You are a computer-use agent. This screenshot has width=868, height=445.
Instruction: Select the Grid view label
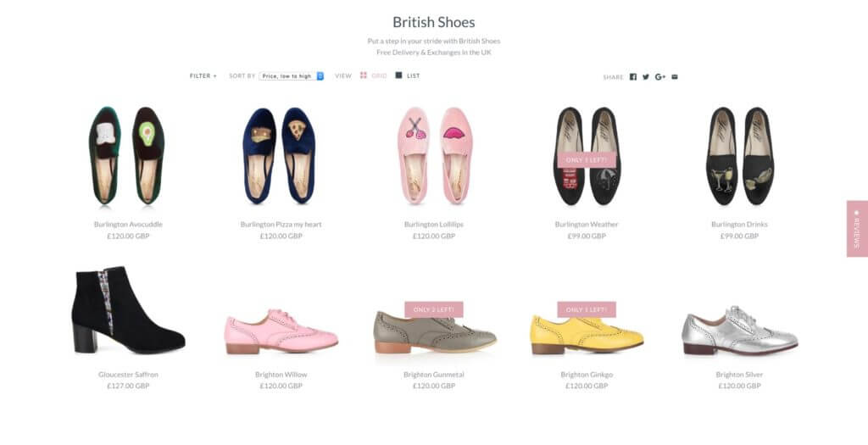click(x=379, y=76)
